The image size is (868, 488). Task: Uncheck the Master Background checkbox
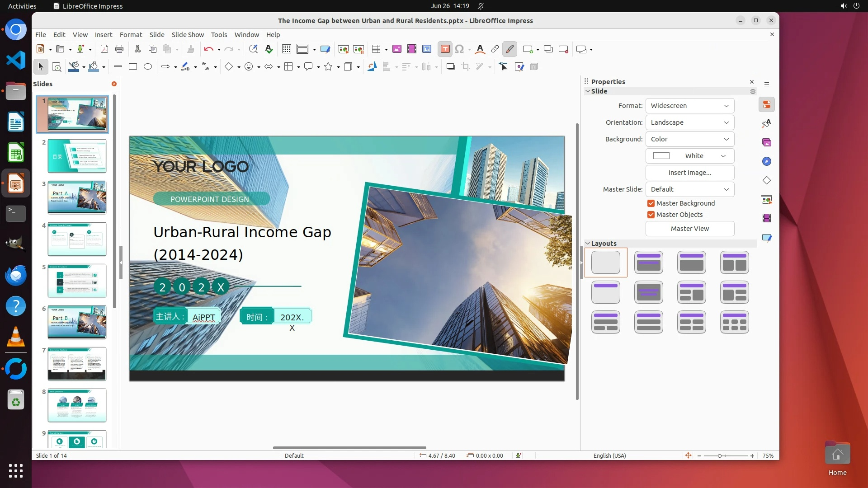click(651, 203)
